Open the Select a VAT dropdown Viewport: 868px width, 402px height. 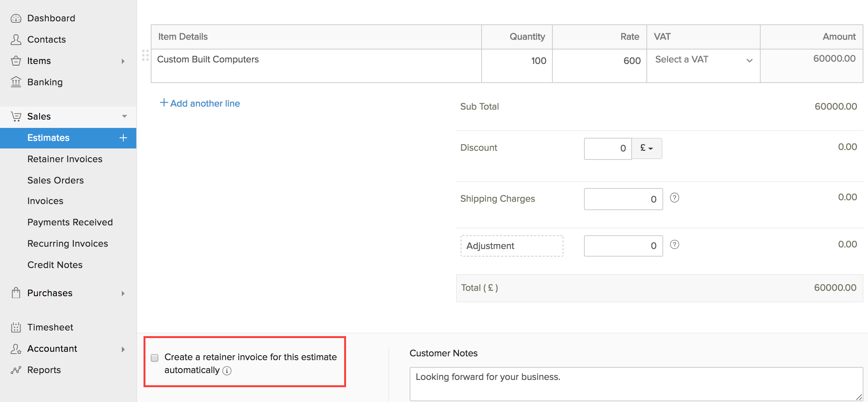(x=704, y=60)
